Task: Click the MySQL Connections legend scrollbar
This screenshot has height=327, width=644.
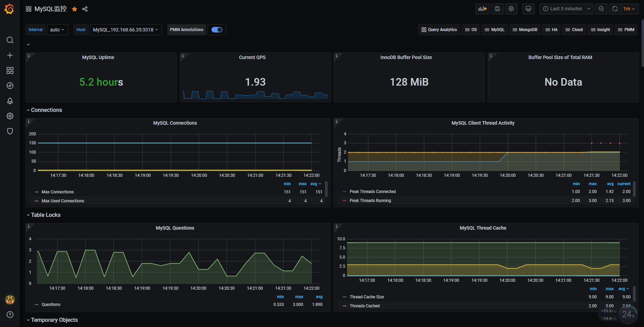Action: click(x=326, y=189)
